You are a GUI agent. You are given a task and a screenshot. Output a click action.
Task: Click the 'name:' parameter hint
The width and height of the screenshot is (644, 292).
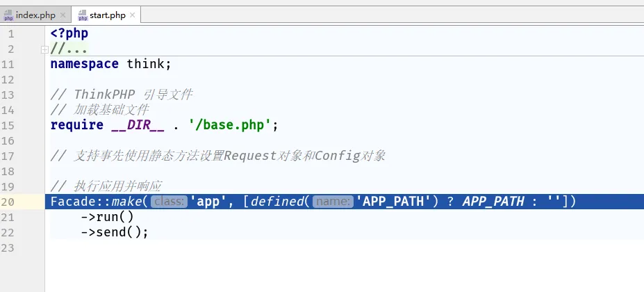click(333, 202)
